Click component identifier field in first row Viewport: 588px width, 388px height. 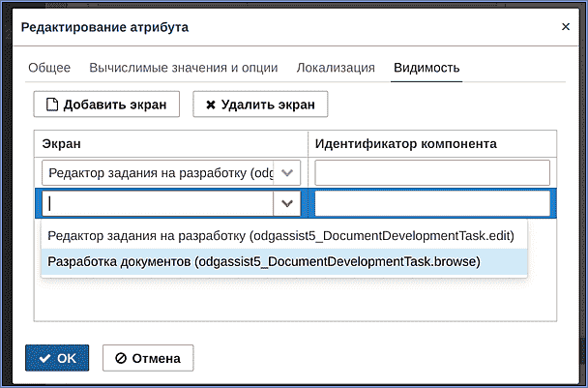coord(432,173)
